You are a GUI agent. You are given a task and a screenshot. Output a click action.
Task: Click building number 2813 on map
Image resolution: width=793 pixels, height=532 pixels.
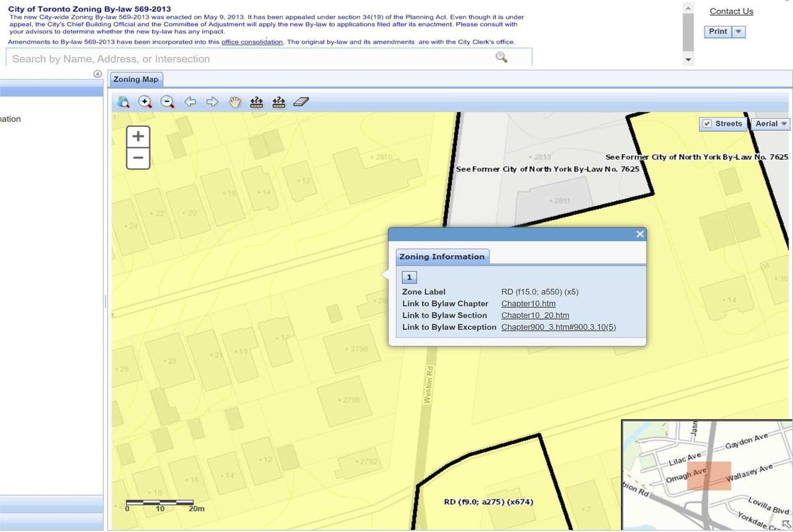tap(541, 157)
